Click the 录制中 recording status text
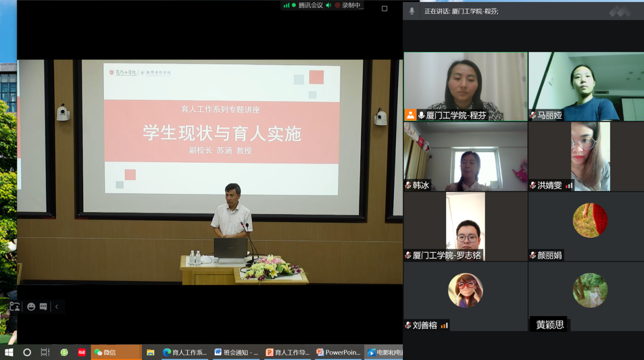The width and height of the screenshot is (644, 360). pyautogui.click(x=351, y=5)
